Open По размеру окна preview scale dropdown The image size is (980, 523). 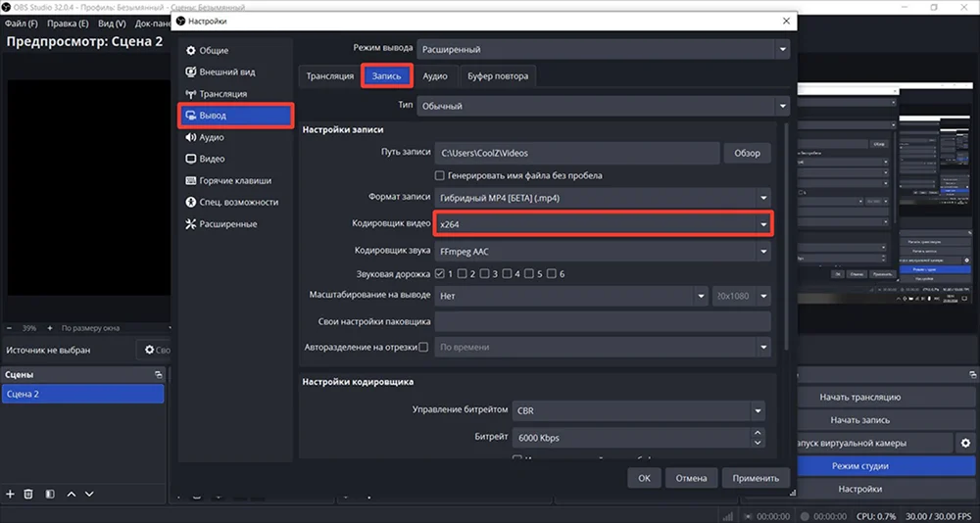(117, 328)
